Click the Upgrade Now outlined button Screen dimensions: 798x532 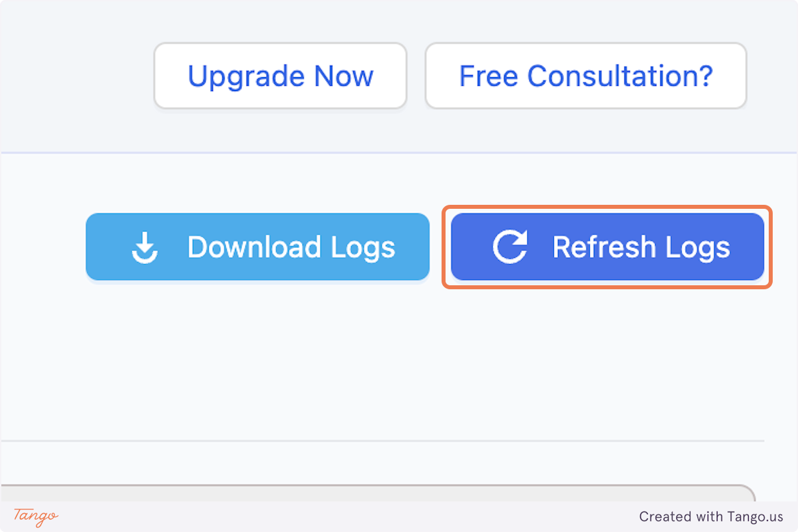click(x=280, y=75)
